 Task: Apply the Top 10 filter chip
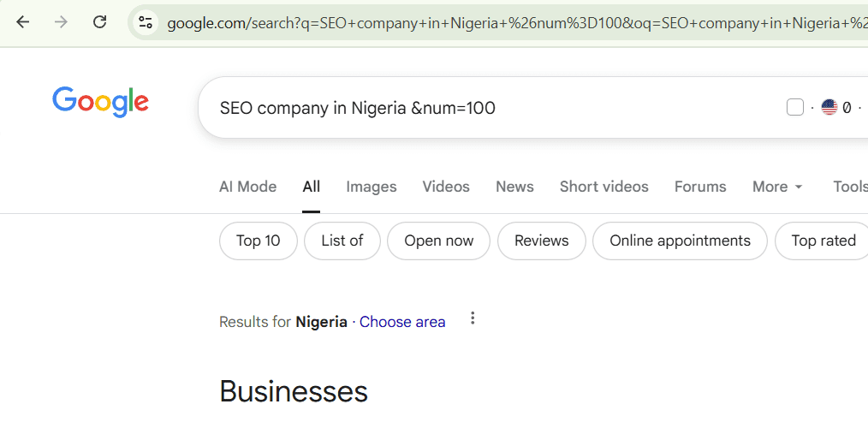click(259, 241)
